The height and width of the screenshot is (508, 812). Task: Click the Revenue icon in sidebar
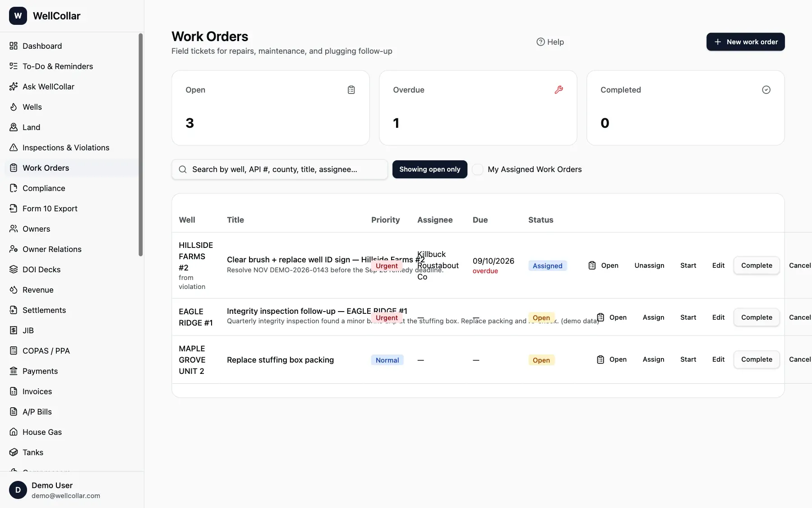(x=14, y=289)
